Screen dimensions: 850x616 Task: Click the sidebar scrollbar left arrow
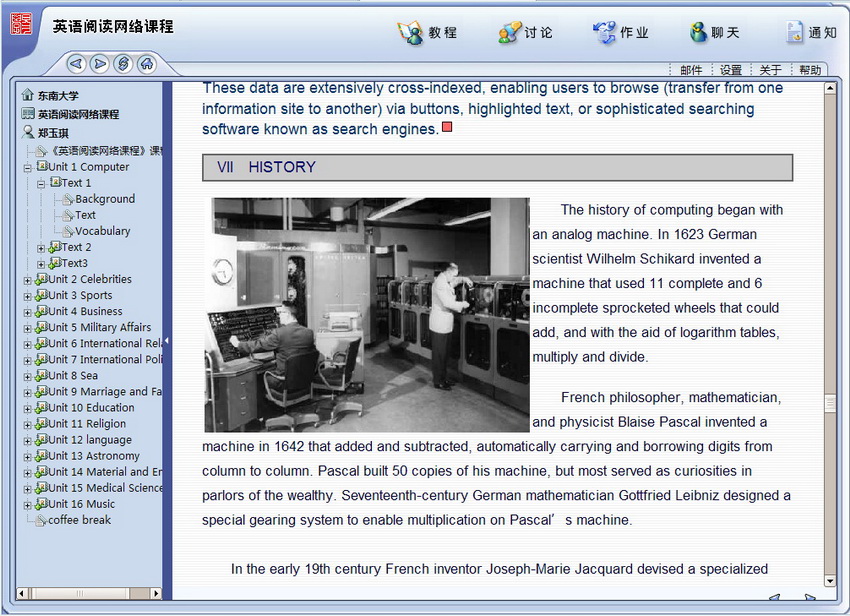22,593
